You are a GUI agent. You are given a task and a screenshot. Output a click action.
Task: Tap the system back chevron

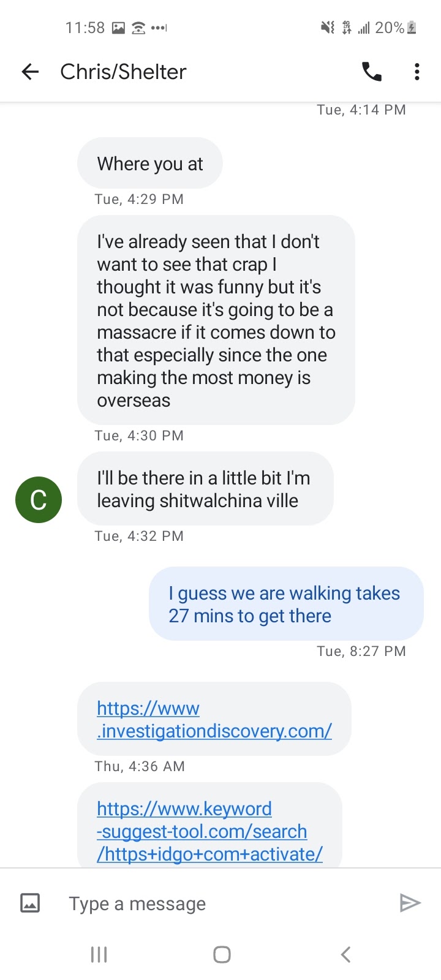(345, 954)
